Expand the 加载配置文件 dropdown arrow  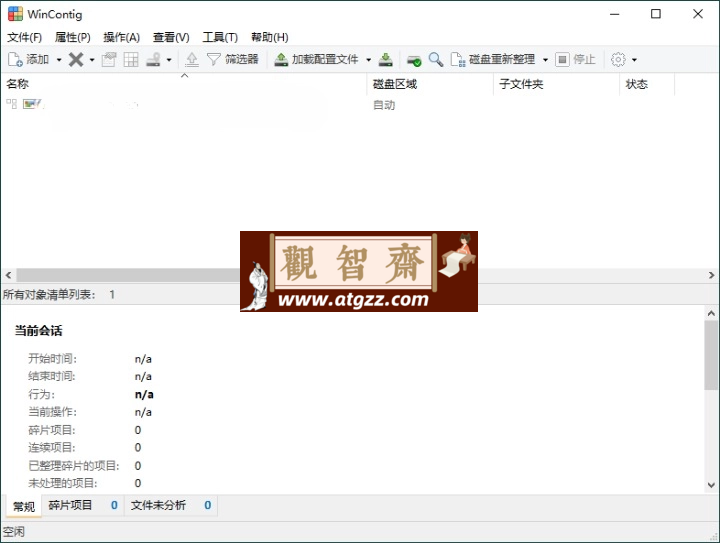pyautogui.click(x=368, y=60)
